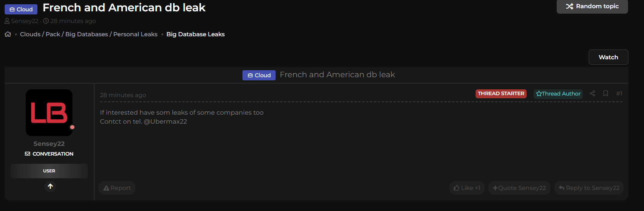Screen dimensions: 644x211
Task: Click the Sensey22 username under the avatar
Action: click(49, 144)
